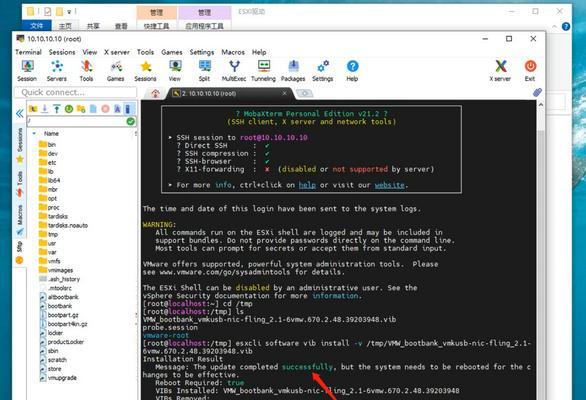Select the etc folder

47,162
